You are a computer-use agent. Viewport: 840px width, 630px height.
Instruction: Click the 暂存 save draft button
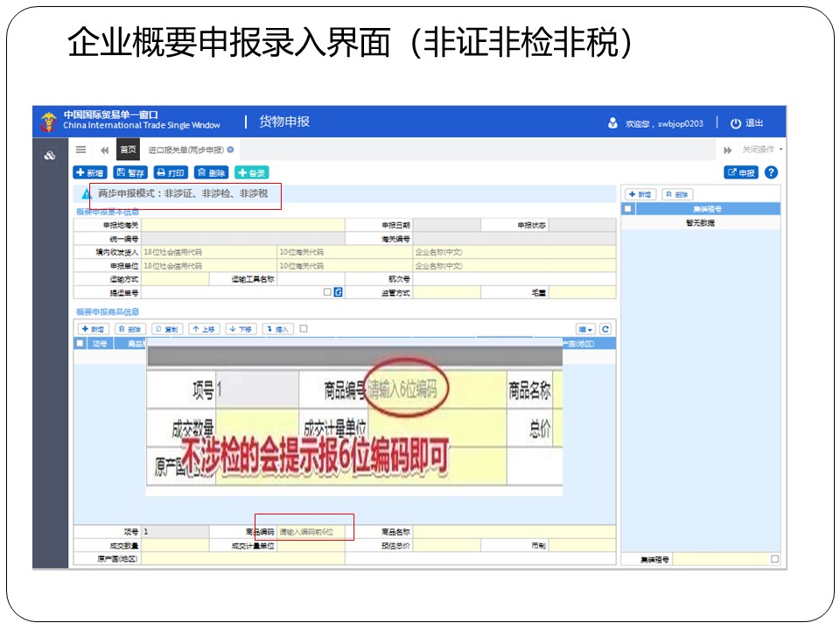tap(130, 172)
